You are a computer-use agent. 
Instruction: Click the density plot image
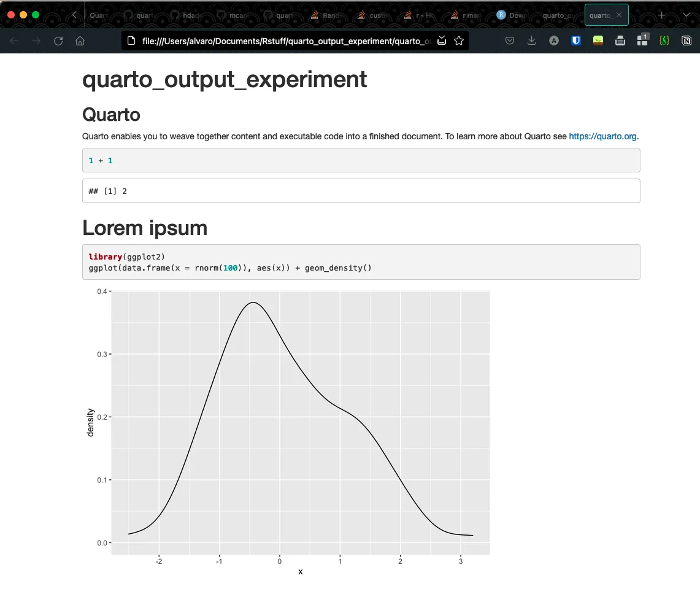[x=288, y=432]
